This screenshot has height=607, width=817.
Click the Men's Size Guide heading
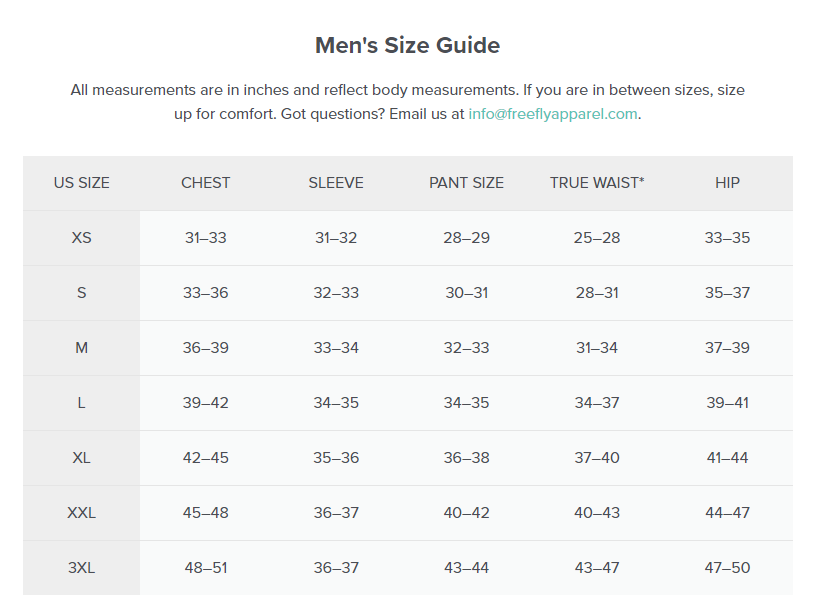407,45
